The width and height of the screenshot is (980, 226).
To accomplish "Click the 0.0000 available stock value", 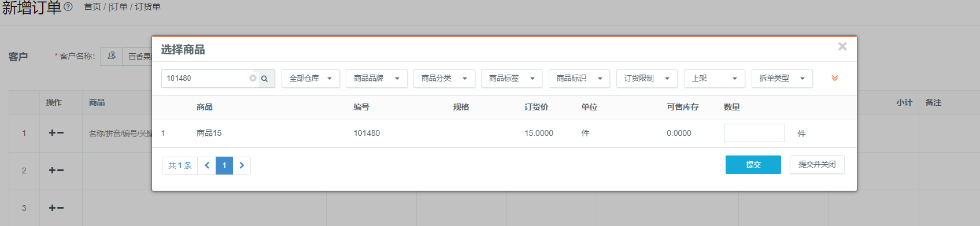I will coord(679,133).
